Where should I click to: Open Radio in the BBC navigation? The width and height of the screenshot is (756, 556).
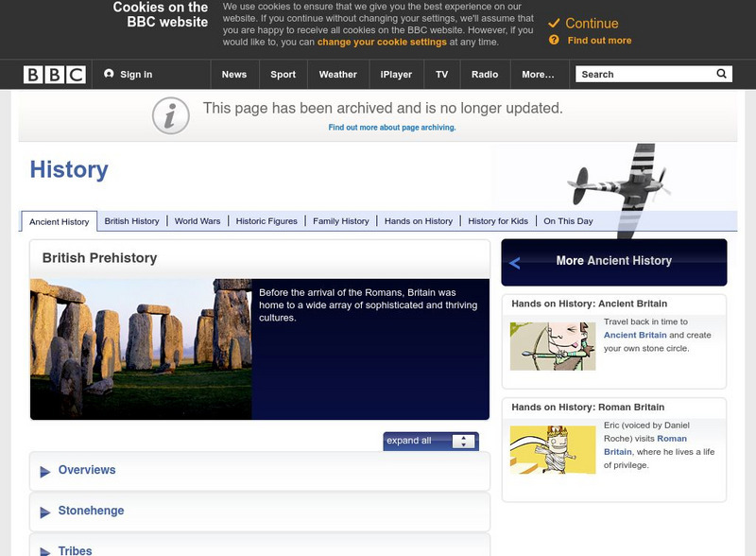point(485,75)
